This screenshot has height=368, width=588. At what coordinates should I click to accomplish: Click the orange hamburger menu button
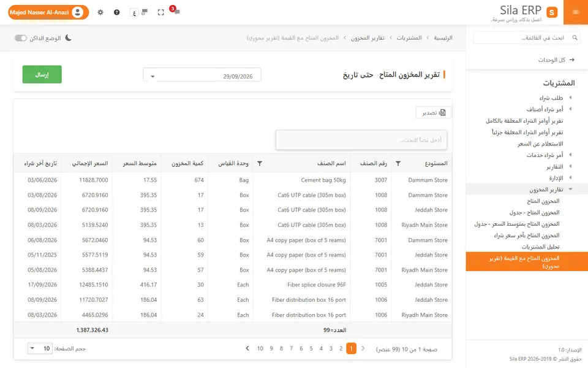click(x=576, y=12)
